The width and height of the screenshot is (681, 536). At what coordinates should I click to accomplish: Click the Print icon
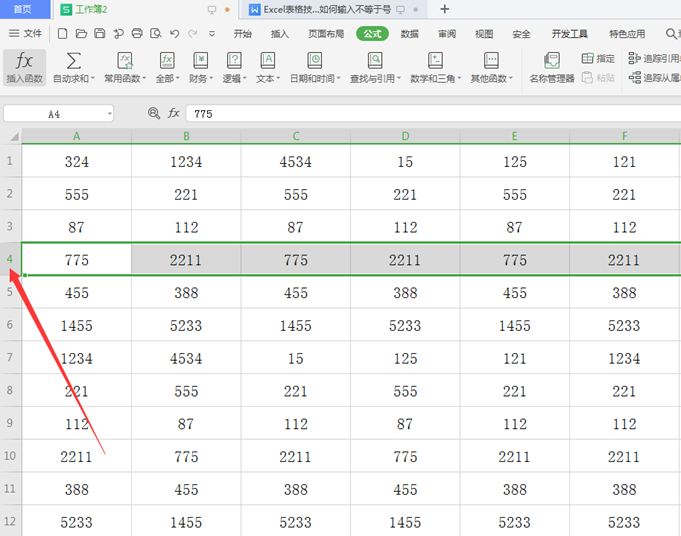tap(137, 33)
